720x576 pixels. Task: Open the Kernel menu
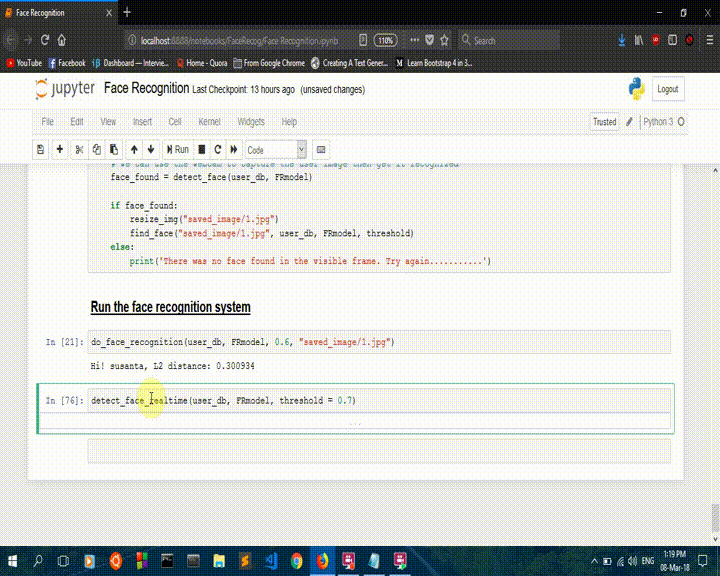[209, 122]
